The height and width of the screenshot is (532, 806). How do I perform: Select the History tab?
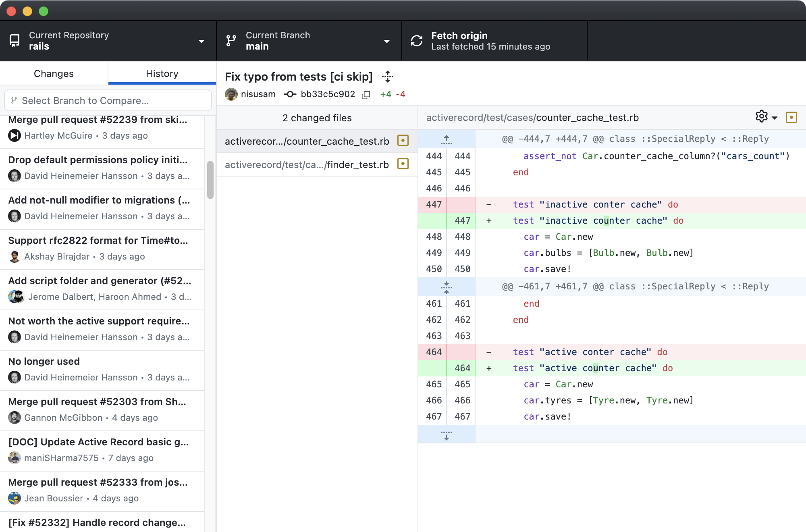(162, 73)
